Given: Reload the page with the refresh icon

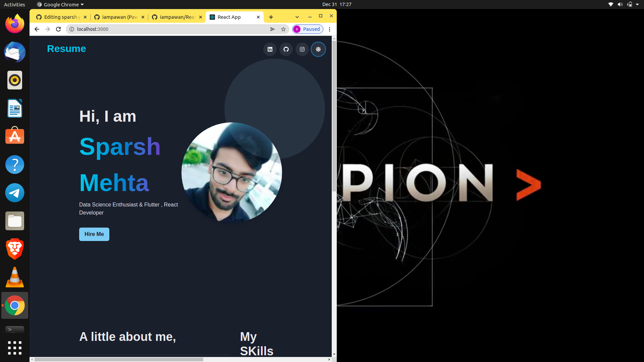Looking at the screenshot, I should [x=58, y=29].
